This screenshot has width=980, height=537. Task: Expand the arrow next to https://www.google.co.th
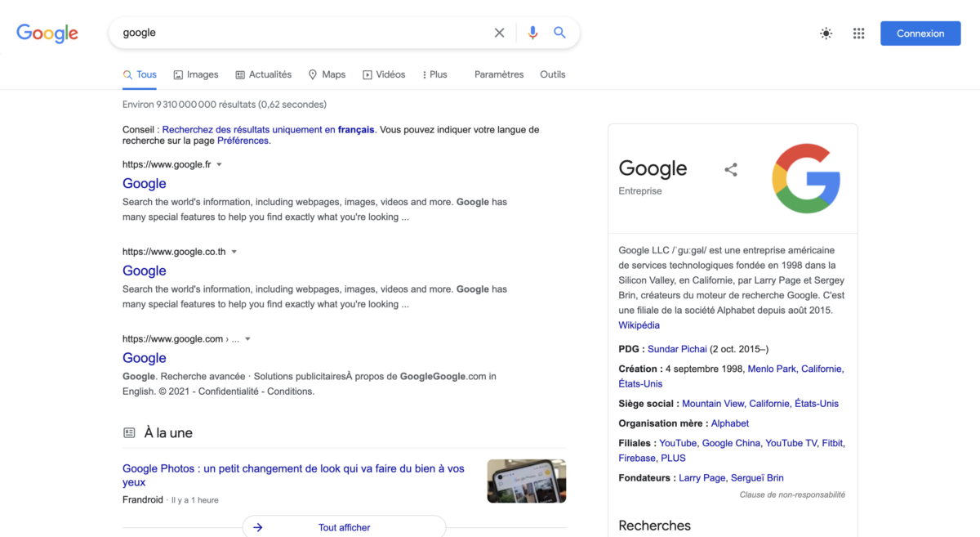234,252
